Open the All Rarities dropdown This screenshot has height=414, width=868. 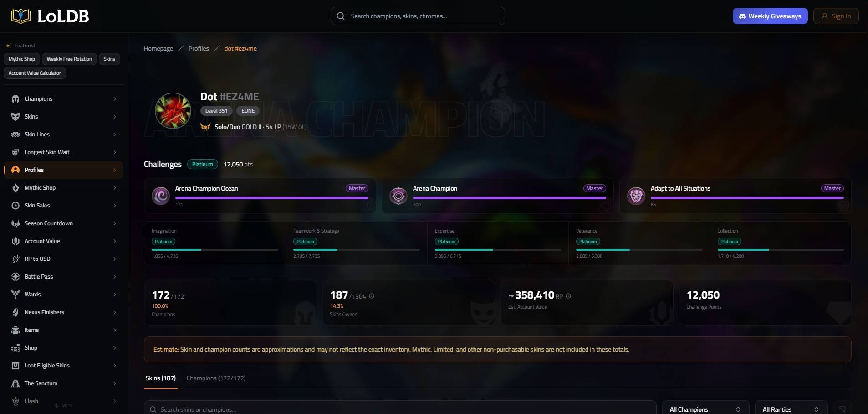point(791,409)
